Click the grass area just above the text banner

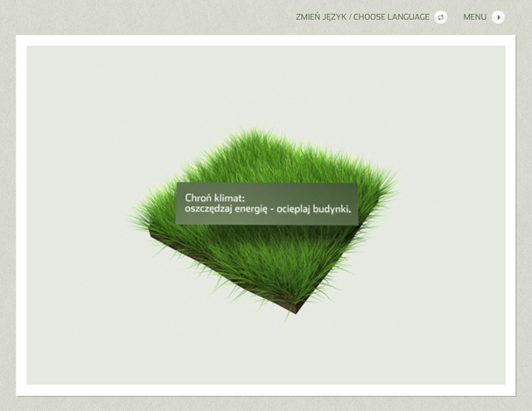pyautogui.click(x=262, y=166)
